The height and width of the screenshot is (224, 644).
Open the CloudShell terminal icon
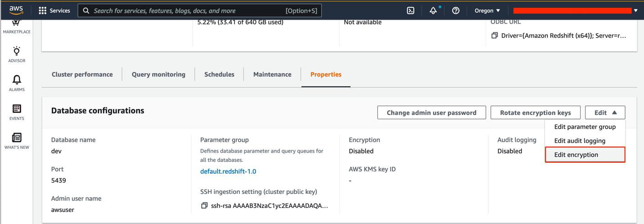(410, 10)
